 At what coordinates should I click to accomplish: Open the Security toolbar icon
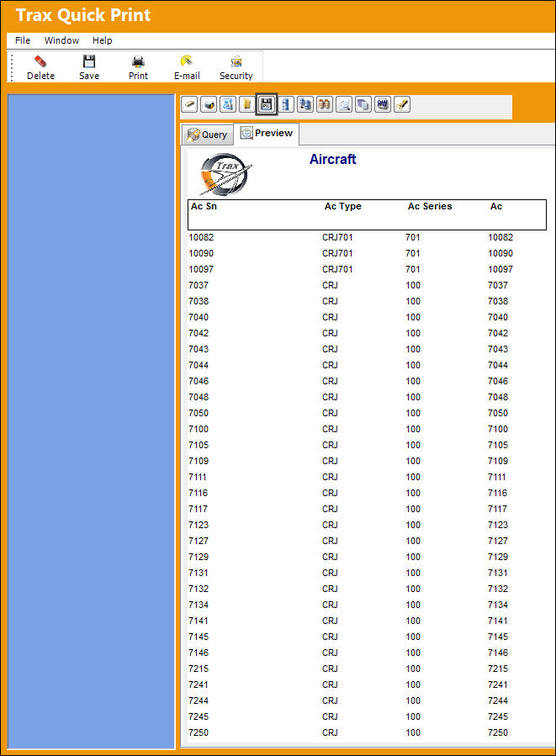[236, 61]
